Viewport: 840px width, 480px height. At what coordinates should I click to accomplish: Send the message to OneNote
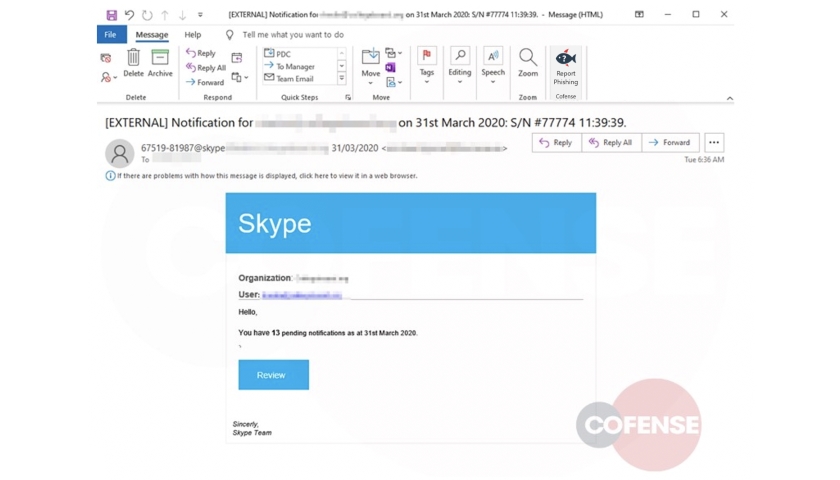[391, 68]
